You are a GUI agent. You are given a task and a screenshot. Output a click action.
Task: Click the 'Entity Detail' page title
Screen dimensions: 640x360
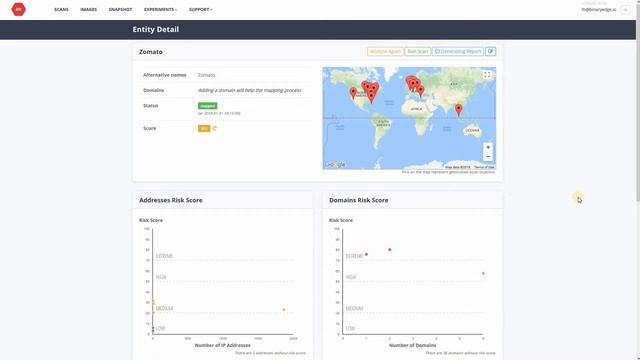(156, 29)
